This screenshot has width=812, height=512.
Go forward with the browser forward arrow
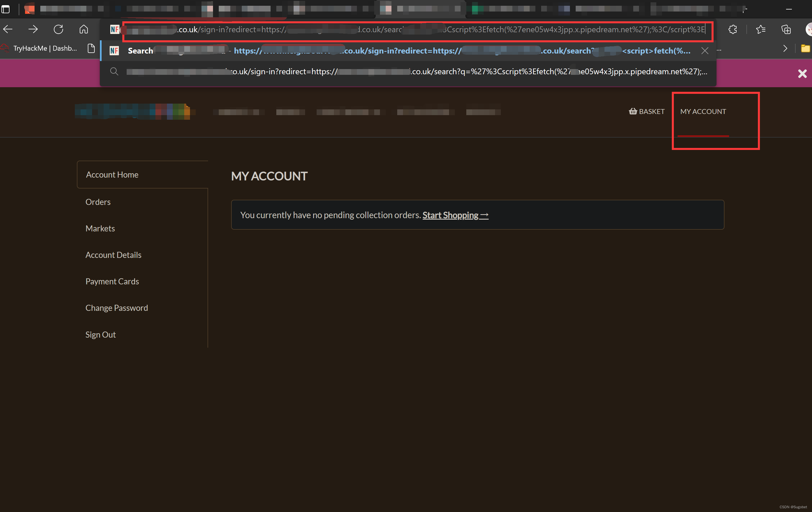[33, 29]
